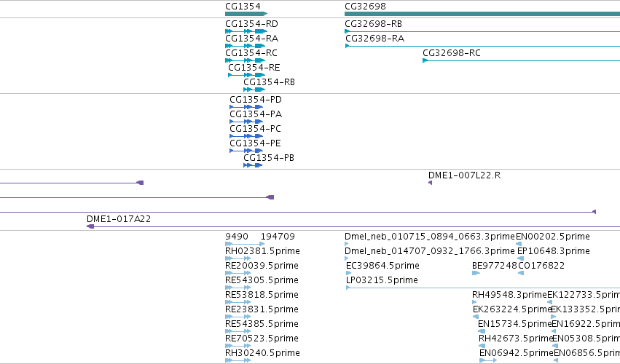Select transcript CG1354-RD glyph
Screen dimensions: 620x364
click(x=246, y=31)
